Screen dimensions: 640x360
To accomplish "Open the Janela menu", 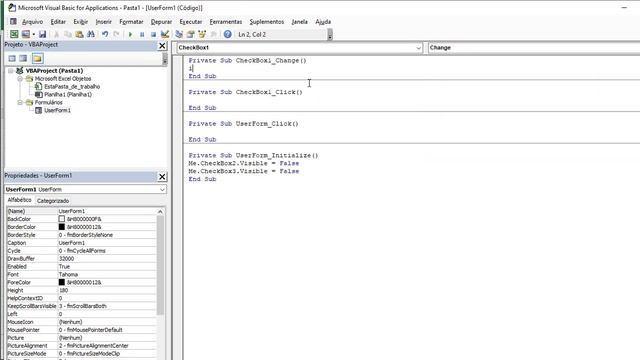I will point(300,22).
